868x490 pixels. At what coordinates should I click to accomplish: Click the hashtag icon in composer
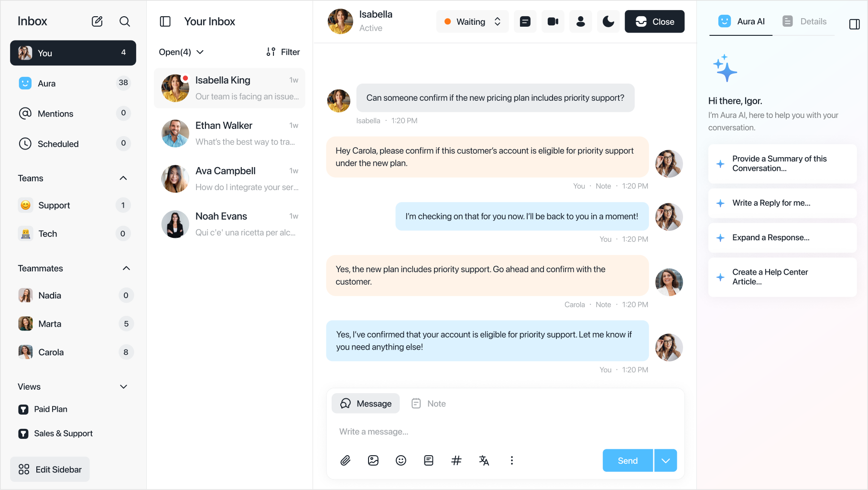[456, 460]
